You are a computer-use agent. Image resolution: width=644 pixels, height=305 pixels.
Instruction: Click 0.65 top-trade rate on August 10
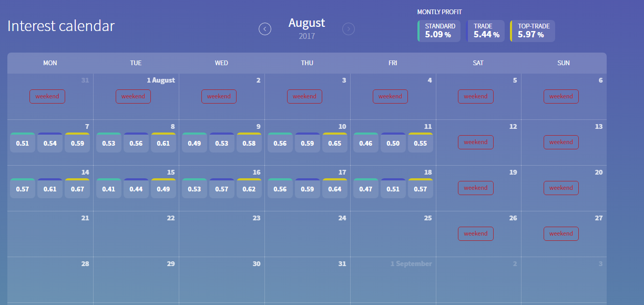tap(334, 143)
